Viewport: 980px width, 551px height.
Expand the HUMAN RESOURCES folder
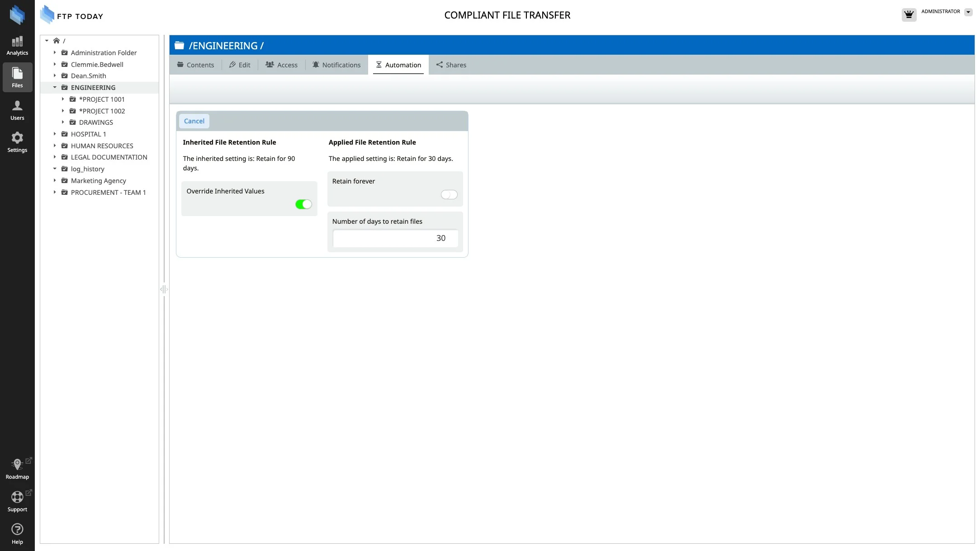click(x=55, y=146)
